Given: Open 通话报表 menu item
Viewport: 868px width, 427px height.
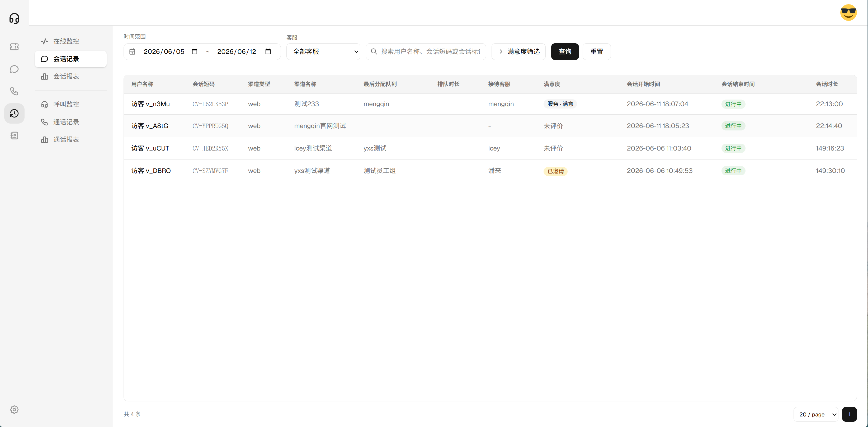Looking at the screenshot, I should click(x=71, y=139).
